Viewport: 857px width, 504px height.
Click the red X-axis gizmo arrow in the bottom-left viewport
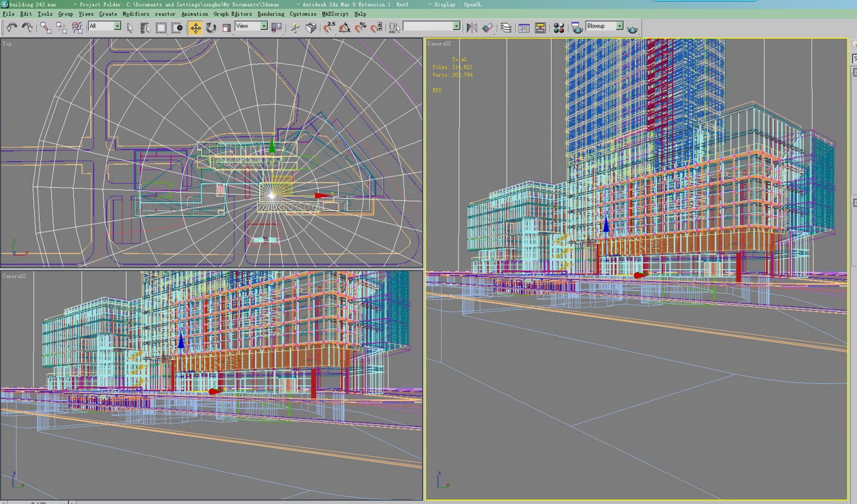click(215, 391)
